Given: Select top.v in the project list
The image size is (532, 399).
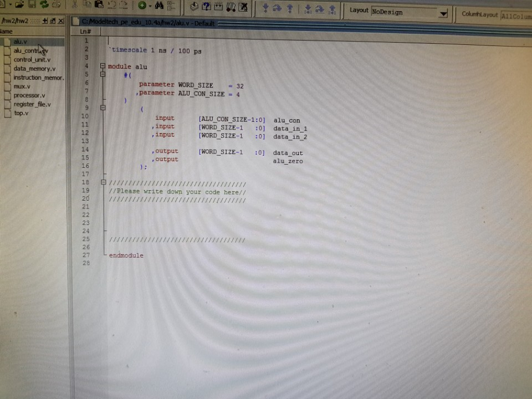Looking at the screenshot, I should pos(21,113).
